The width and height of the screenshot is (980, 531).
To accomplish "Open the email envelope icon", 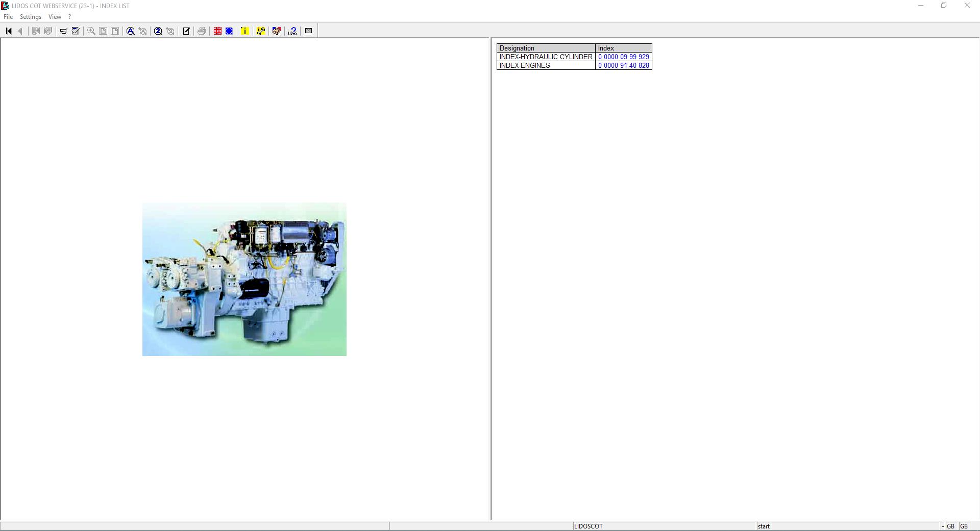I will tap(308, 31).
